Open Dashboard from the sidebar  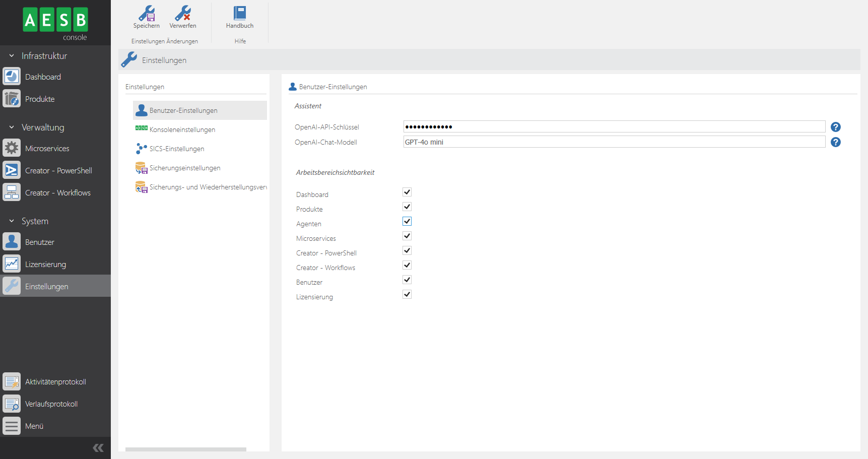click(x=43, y=77)
